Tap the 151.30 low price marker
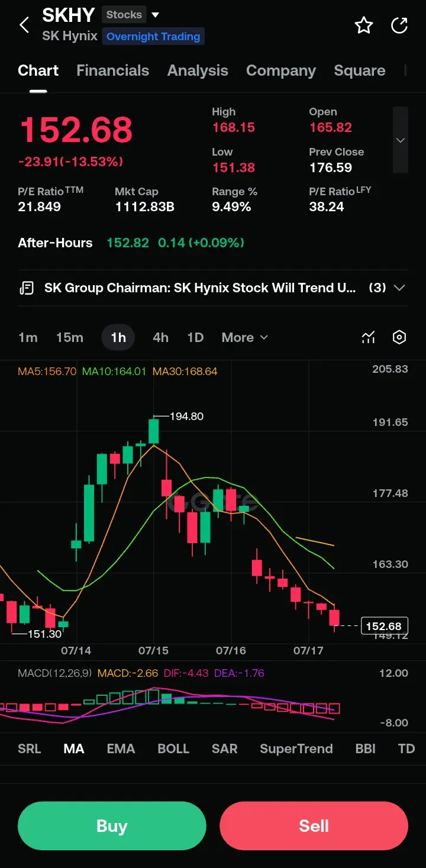Viewport: 426px width, 868px height. [45, 634]
